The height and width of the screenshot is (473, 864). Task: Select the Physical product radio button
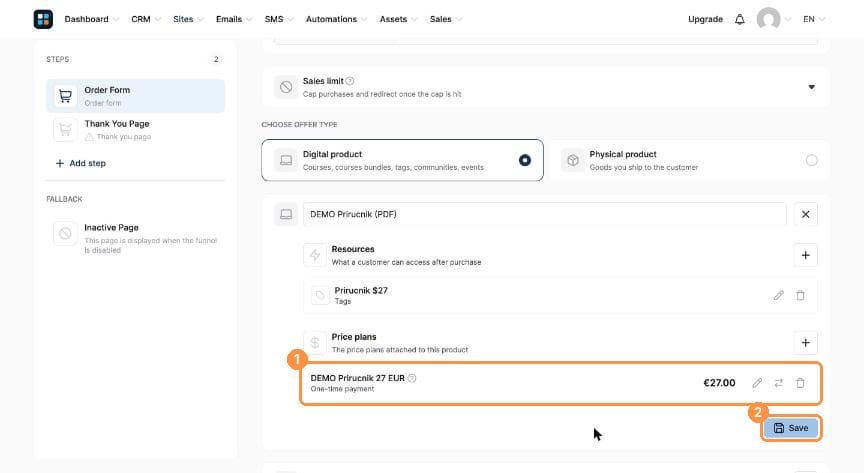[x=812, y=160]
